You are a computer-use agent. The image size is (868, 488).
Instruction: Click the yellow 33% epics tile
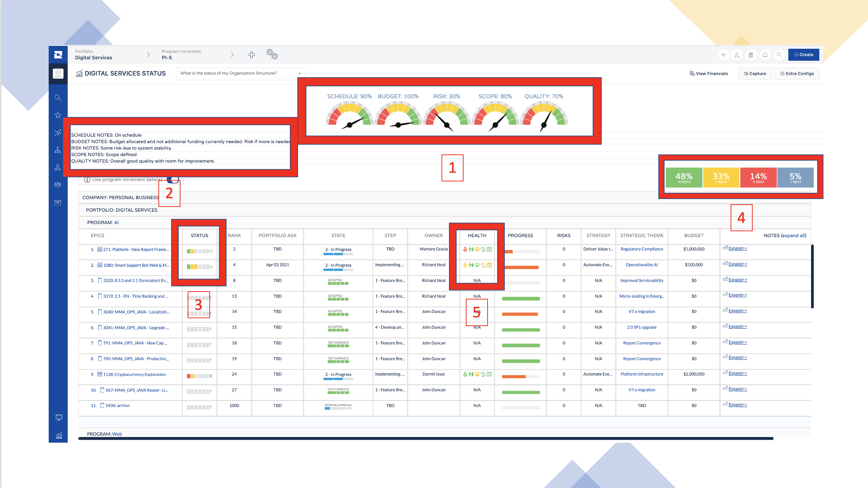pos(721,178)
